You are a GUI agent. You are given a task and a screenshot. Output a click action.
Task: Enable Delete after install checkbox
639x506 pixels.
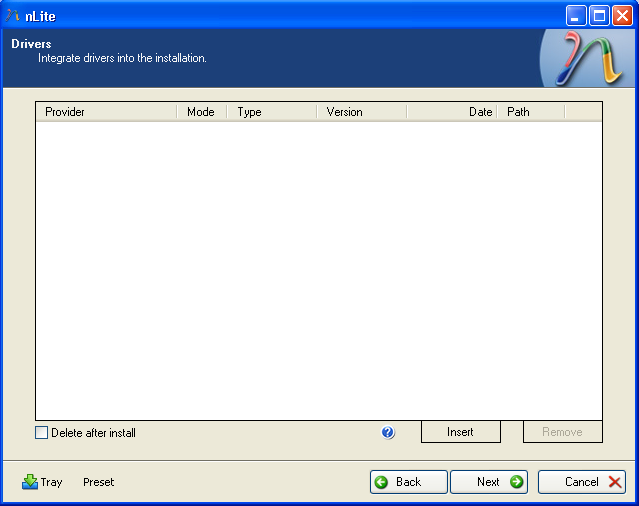(x=41, y=433)
